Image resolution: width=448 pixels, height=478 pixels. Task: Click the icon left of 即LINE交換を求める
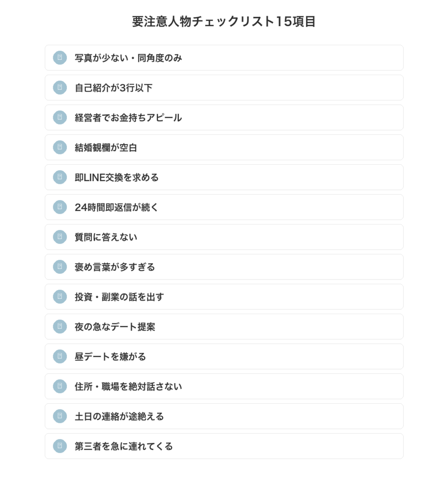pyautogui.click(x=60, y=177)
